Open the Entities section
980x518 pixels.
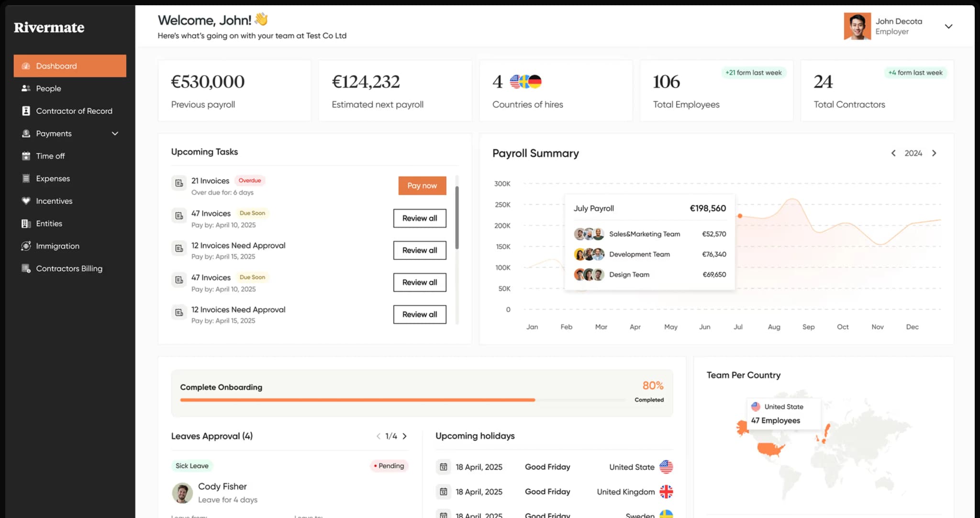coord(26,223)
